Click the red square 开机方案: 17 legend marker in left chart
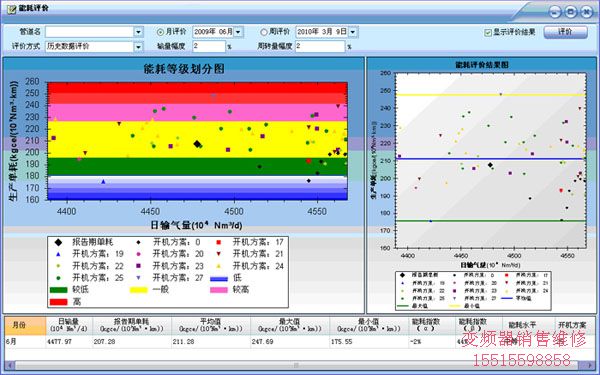Viewport: 600px width, 375px height. coord(218,242)
